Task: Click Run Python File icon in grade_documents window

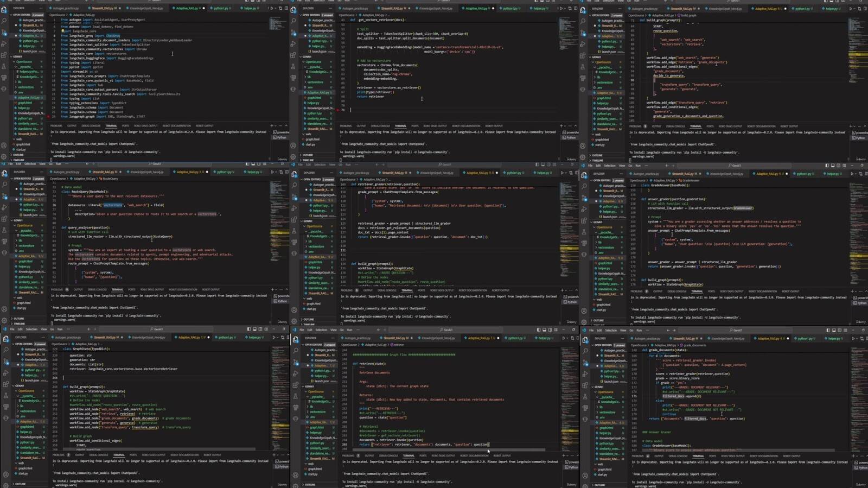Action: (853, 338)
